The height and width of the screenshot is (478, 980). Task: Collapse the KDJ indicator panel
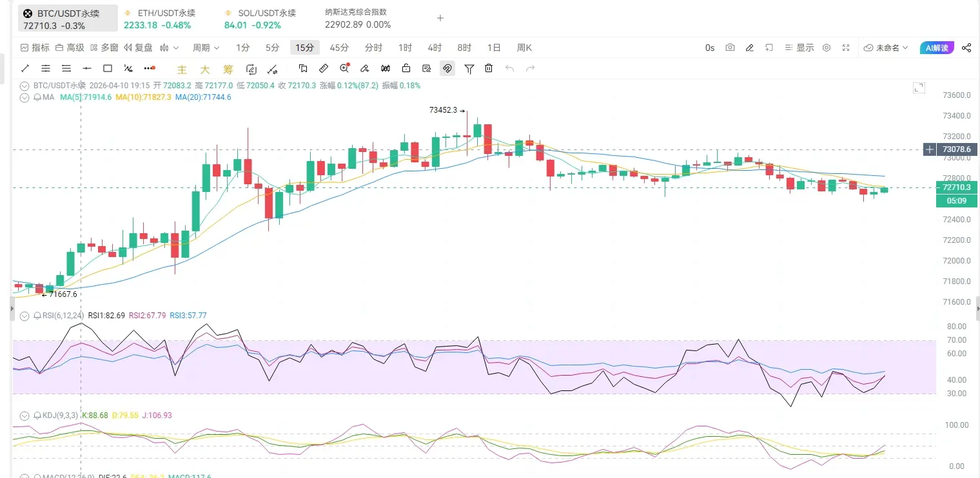(x=24, y=416)
